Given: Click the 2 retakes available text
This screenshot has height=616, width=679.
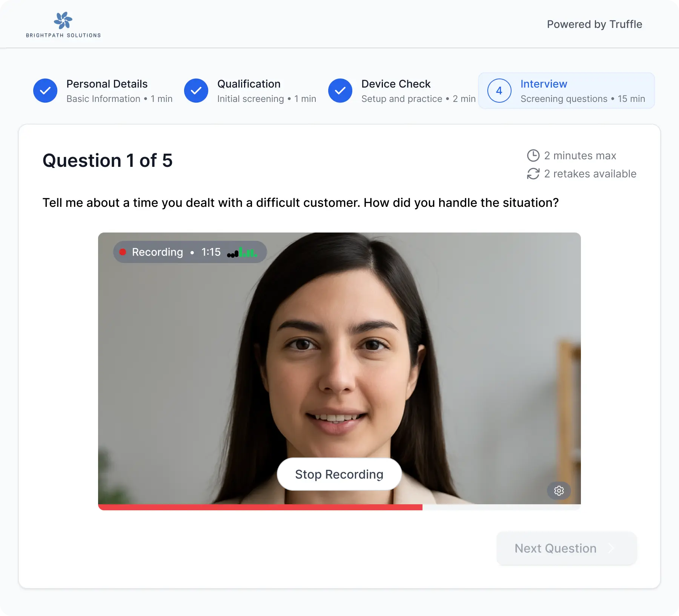Looking at the screenshot, I should pyautogui.click(x=590, y=174).
